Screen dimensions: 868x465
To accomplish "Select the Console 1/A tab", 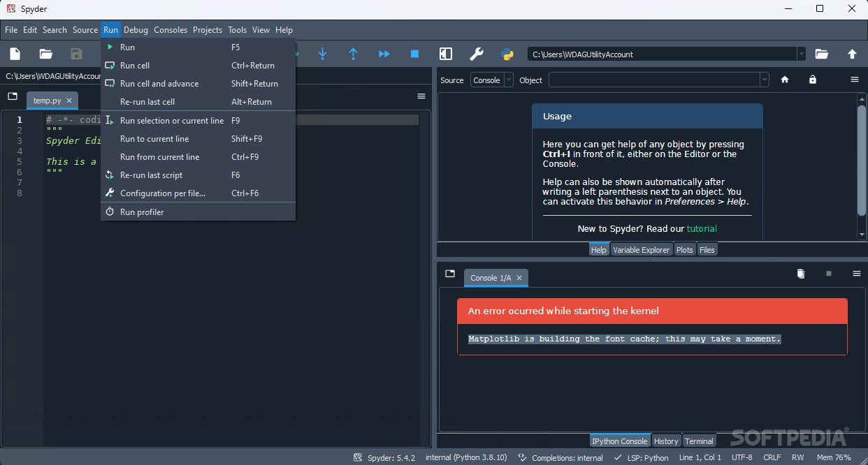I will 496,278.
